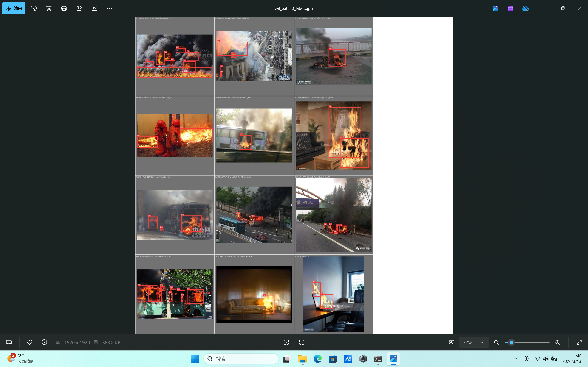This screenshot has width=588, height=367.
Task: Open the share icon in toolbar
Action: [x=79, y=8]
